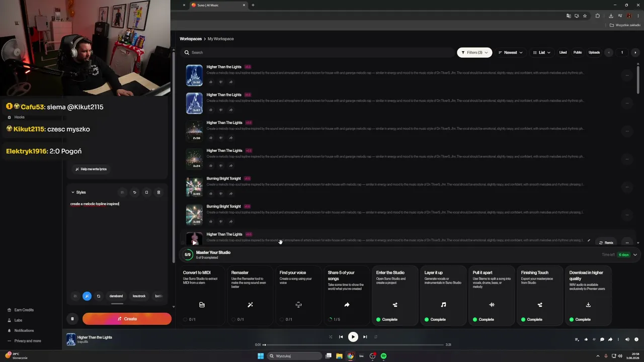Open the Newest sort dropdown

pyautogui.click(x=510, y=52)
